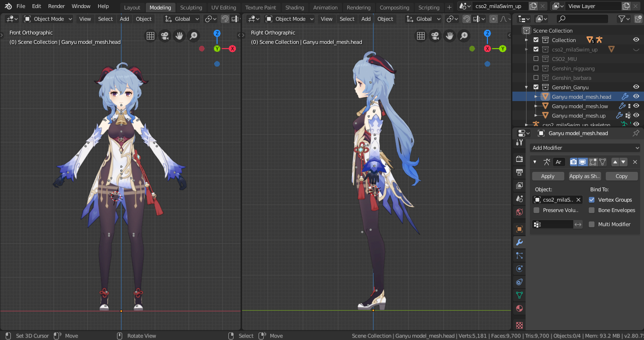Click the pan hand icon in right viewport
Screen dimensions: 644x340
click(450, 36)
